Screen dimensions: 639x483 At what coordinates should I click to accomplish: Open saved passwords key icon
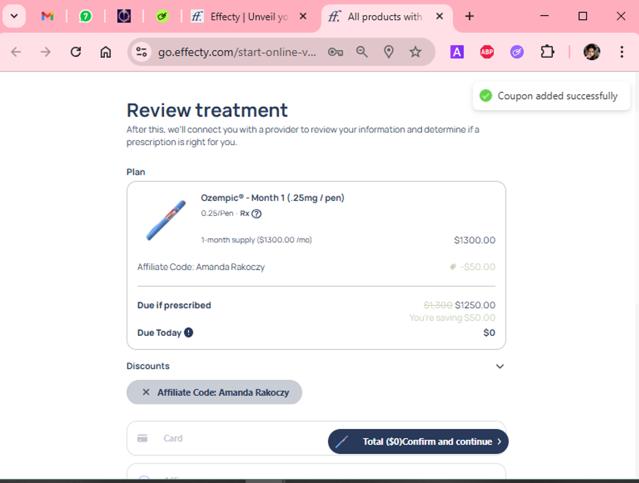click(x=335, y=52)
